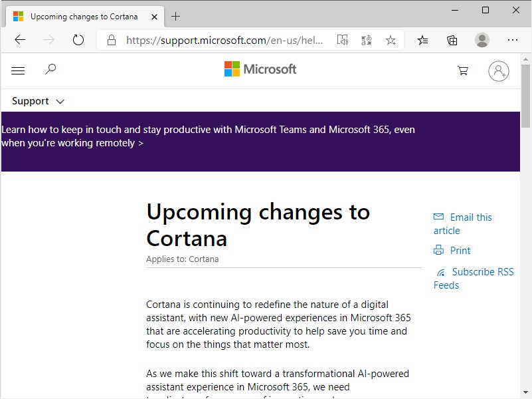Viewport: 532px width, 399px height.
Task: Click the Microsoft account sign-in icon
Action: (498, 70)
